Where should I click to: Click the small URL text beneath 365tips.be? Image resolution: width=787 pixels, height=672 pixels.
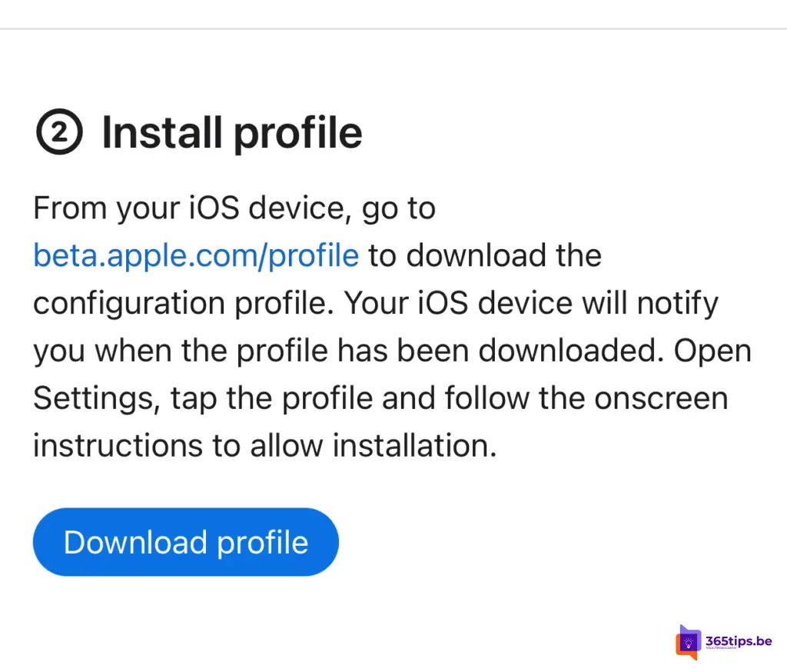[722, 648]
